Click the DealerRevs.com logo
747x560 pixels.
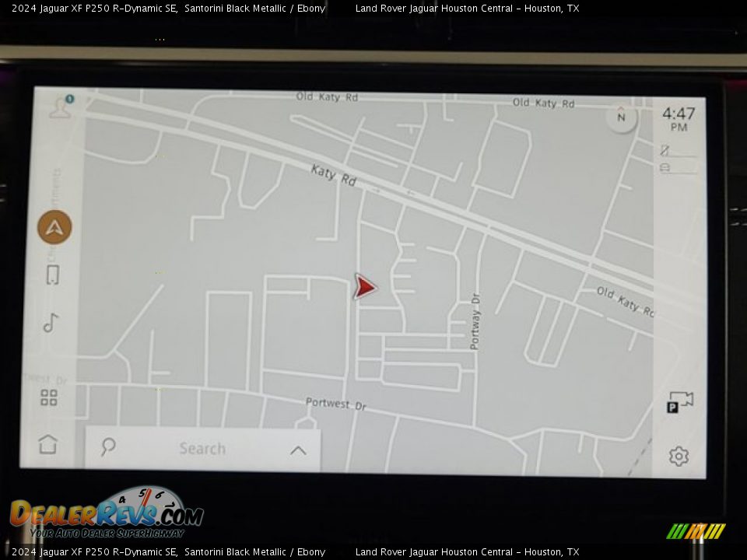point(107,513)
